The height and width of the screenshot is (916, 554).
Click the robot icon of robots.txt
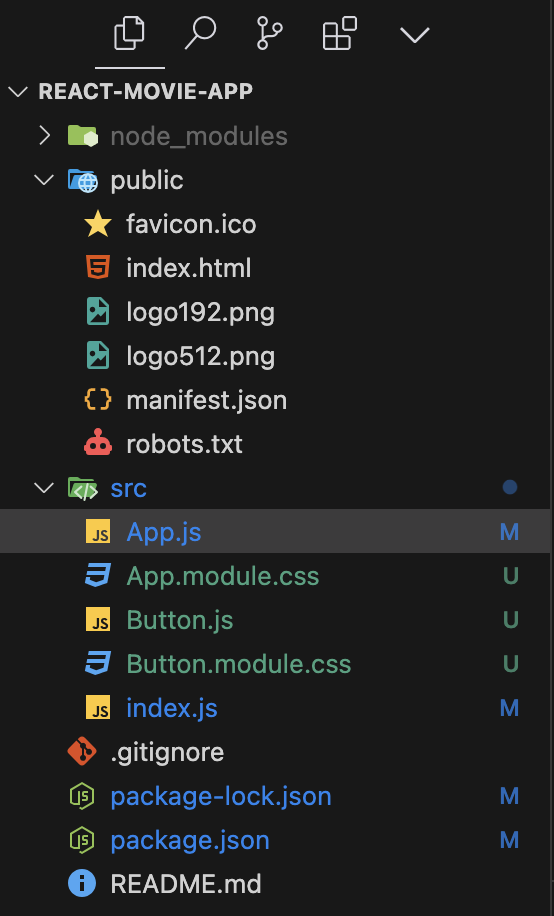[x=98, y=444]
